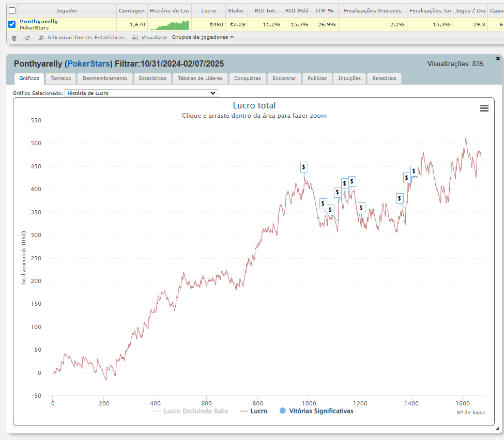Toggle the Vitórias Significativas legend series
Viewport: 504px width, 440px height.
[x=316, y=411]
